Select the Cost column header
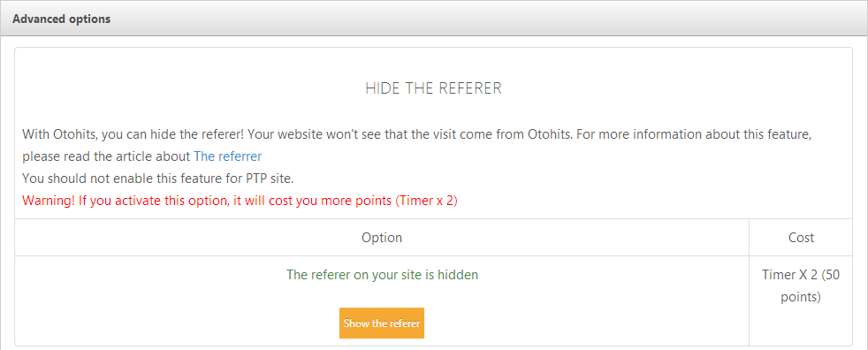This screenshot has height=350, width=868. [x=801, y=238]
